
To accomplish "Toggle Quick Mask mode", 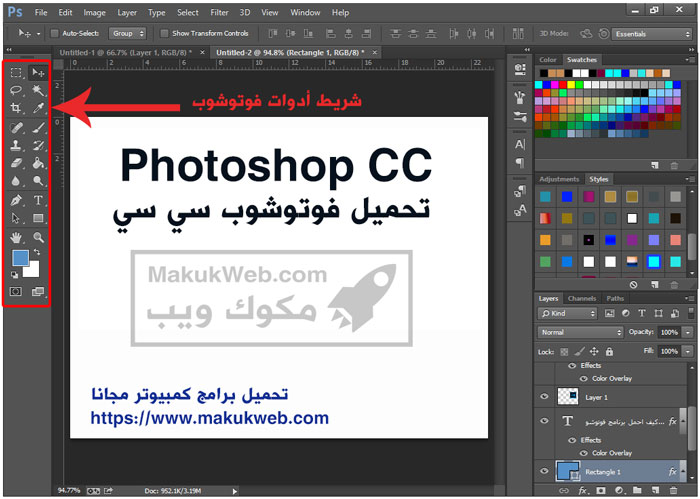I will click(x=16, y=291).
